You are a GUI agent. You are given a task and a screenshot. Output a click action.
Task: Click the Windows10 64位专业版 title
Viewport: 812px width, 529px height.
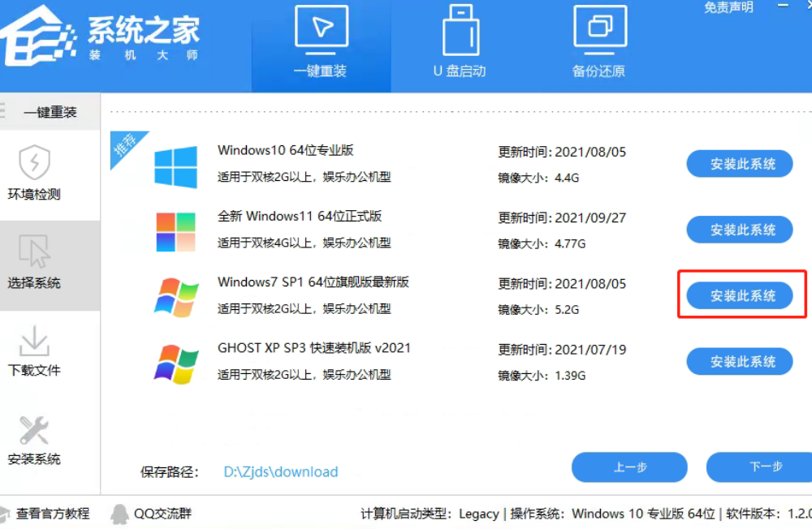click(x=285, y=150)
